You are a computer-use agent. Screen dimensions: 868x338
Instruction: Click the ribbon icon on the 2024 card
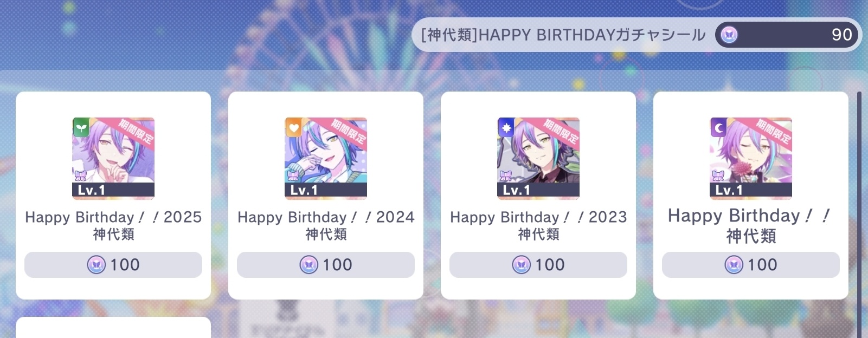293,175
